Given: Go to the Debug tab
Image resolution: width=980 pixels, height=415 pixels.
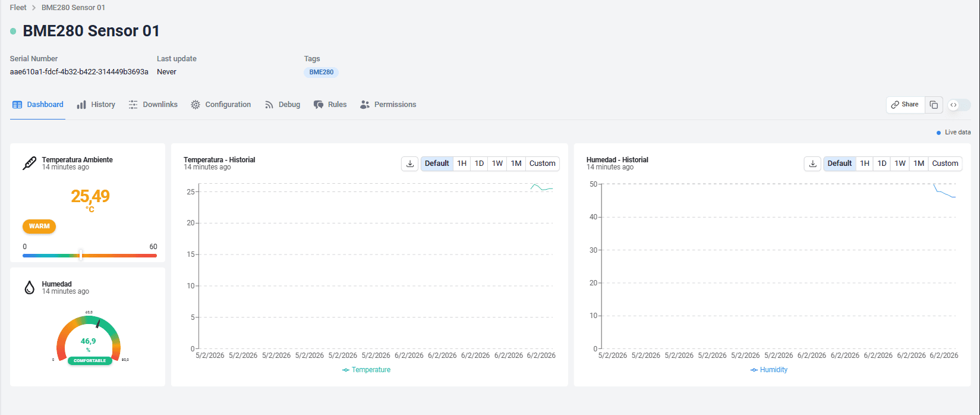Looking at the screenshot, I should tap(283, 105).
